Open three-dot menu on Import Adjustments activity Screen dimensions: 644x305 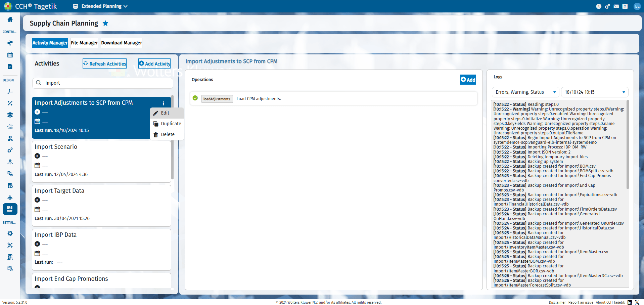164,103
